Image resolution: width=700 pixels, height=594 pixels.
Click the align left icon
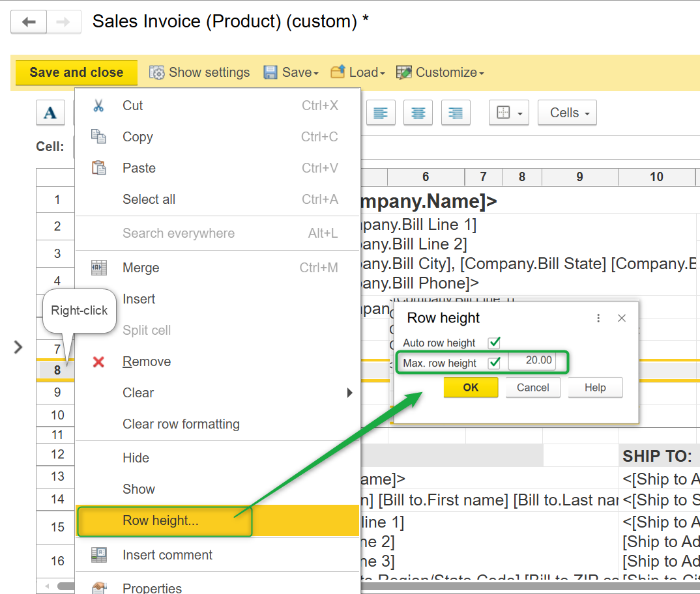(x=381, y=113)
